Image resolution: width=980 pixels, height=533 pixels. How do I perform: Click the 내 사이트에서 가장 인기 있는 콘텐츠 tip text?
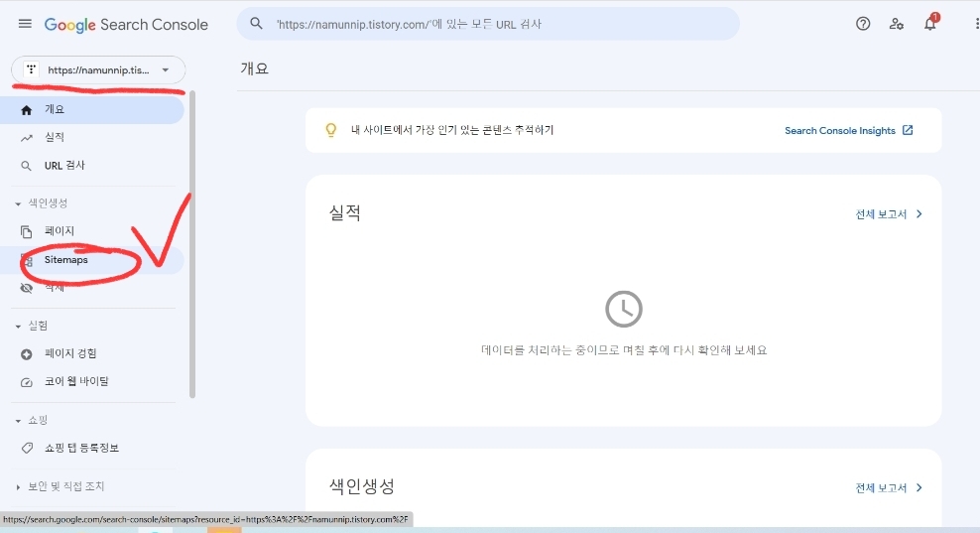click(452, 129)
